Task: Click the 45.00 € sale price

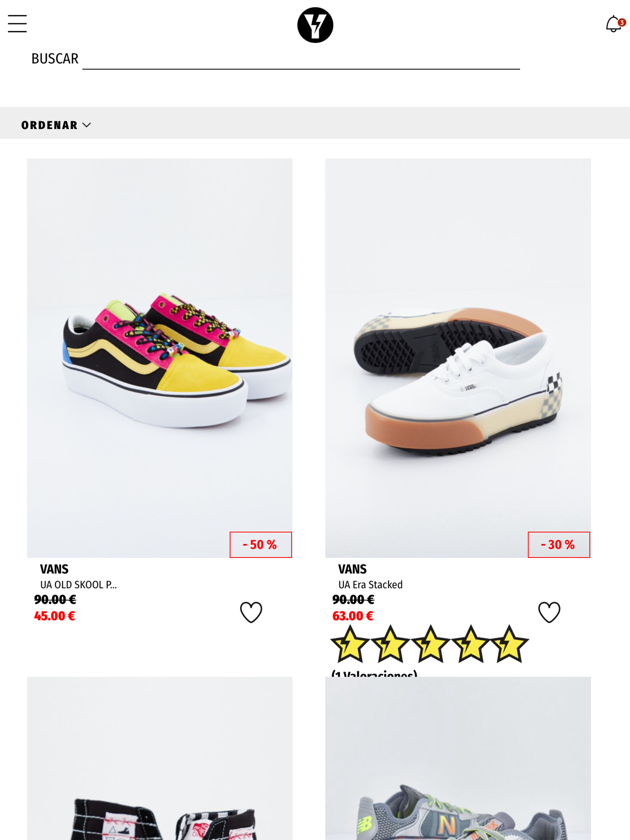Action: pyautogui.click(x=55, y=616)
